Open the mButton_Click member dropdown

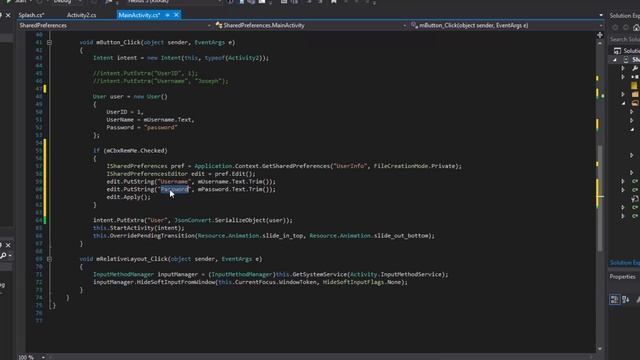pos(600,25)
